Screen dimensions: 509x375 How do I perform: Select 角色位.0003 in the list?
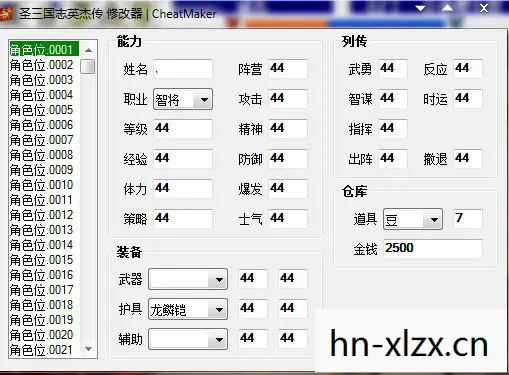(x=44, y=80)
